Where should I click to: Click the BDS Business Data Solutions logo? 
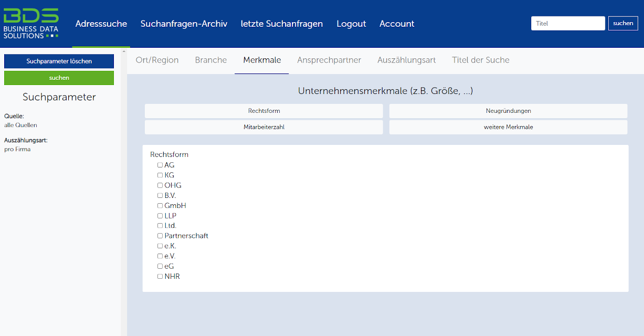click(31, 24)
